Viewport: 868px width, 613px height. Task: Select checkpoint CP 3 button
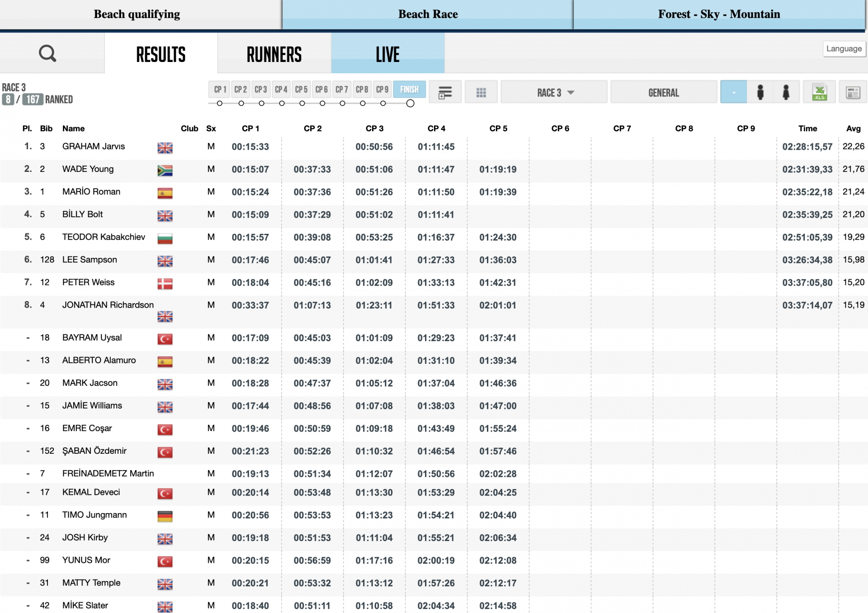261,90
